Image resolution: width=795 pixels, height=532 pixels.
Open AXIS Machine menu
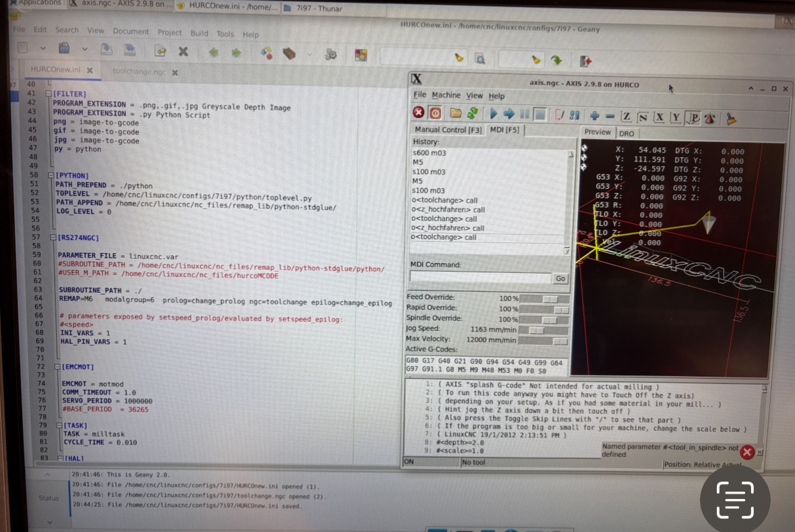[446, 95]
